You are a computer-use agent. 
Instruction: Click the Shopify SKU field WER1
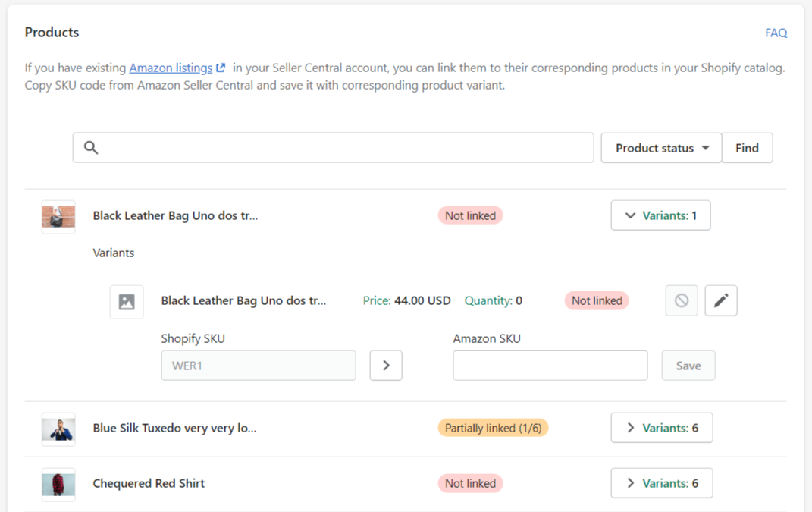259,366
